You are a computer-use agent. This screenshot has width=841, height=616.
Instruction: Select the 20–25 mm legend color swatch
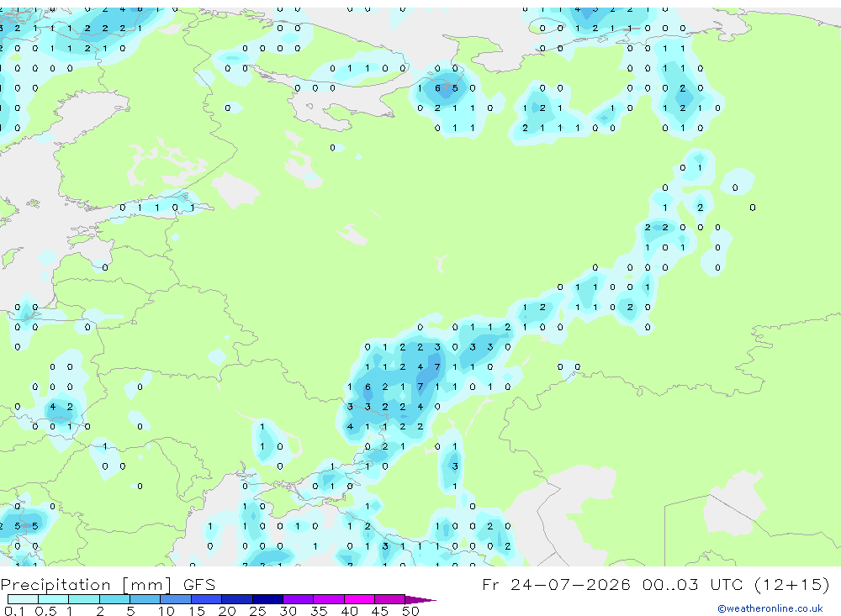[x=236, y=599]
